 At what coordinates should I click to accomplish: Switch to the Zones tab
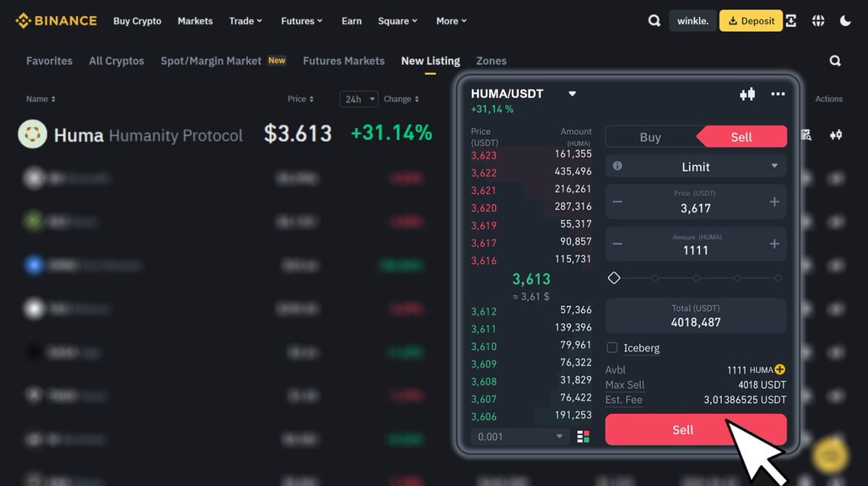491,61
